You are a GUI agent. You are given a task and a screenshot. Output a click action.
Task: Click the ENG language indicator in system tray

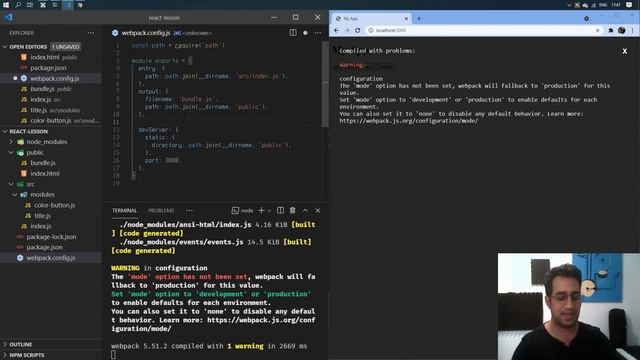coord(603,5)
